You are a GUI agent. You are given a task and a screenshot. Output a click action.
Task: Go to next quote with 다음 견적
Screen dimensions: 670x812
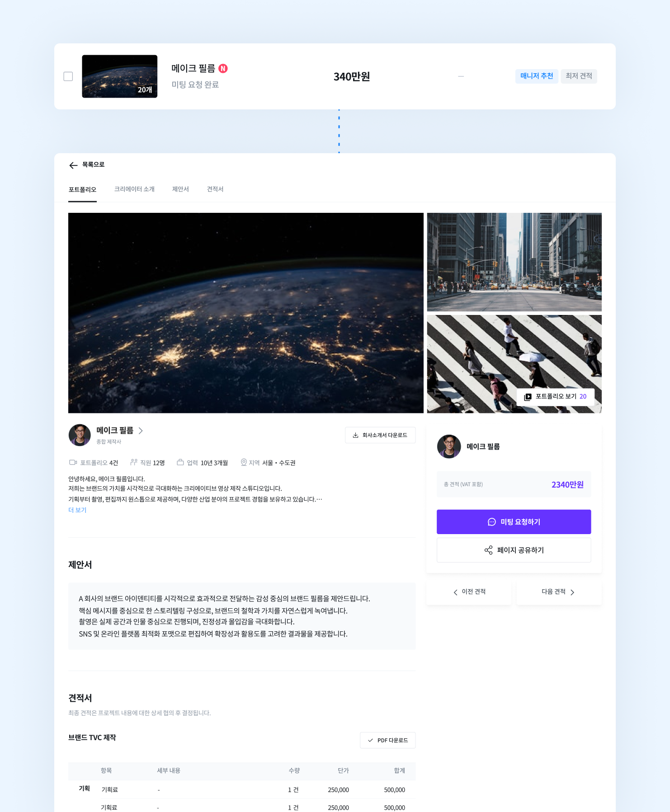pyautogui.click(x=559, y=592)
